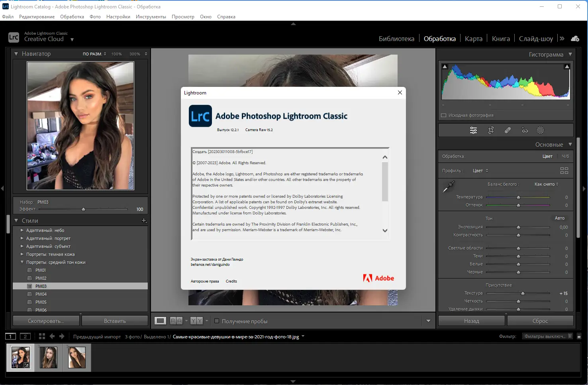Open the Справка menu
Viewport: 588px width, 385px height.
[226, 17]
